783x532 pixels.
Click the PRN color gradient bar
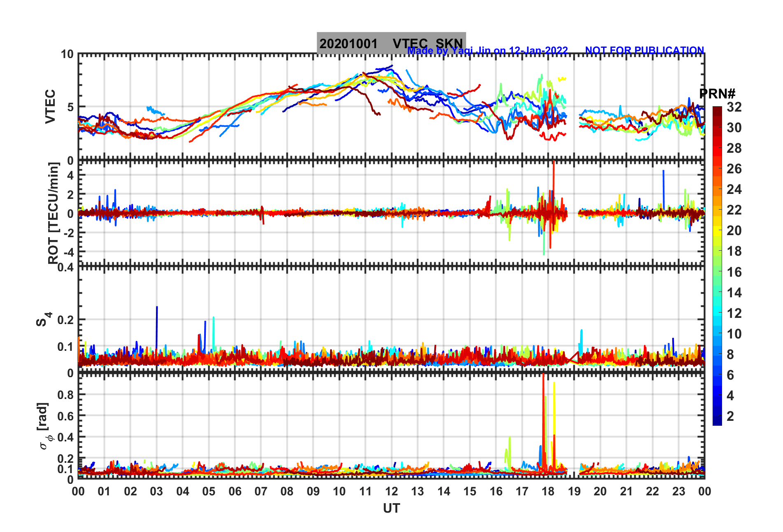point(718,266)
